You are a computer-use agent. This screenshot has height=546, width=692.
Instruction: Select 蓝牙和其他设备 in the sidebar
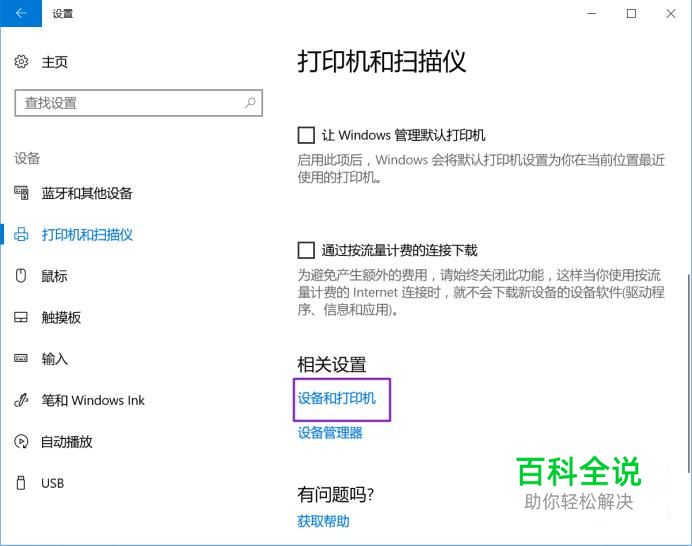(x=87, y=193)
